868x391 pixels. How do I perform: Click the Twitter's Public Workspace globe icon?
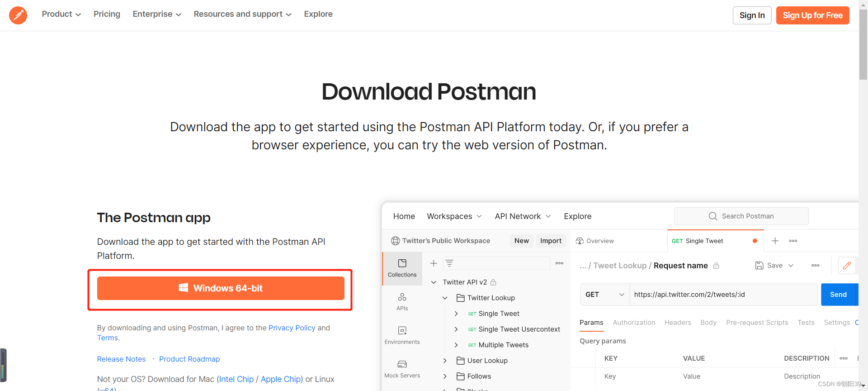tap(395, 241)
